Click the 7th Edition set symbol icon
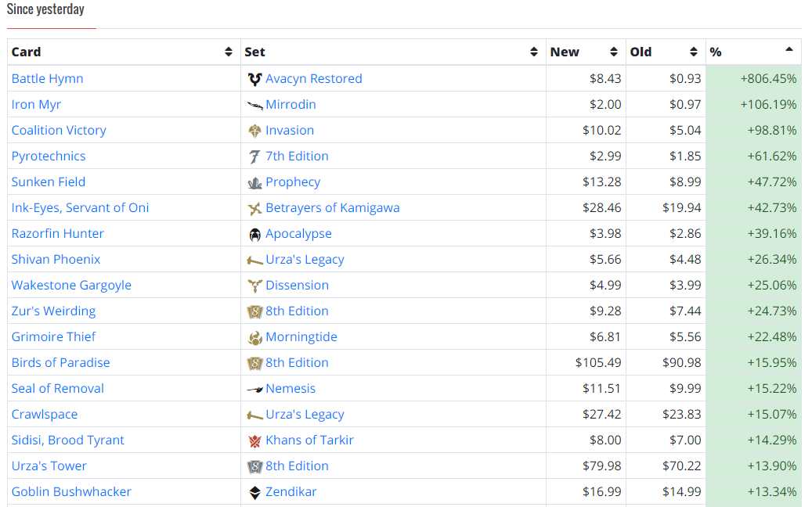 click(254, 156)
